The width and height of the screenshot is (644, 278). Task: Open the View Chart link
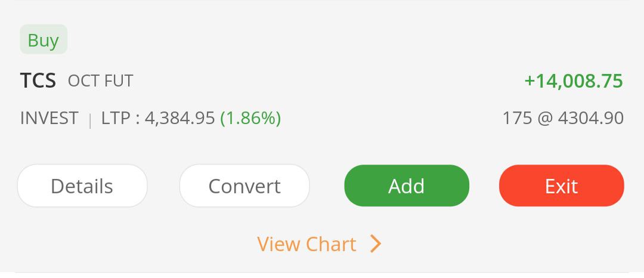[x=306, y=244]
